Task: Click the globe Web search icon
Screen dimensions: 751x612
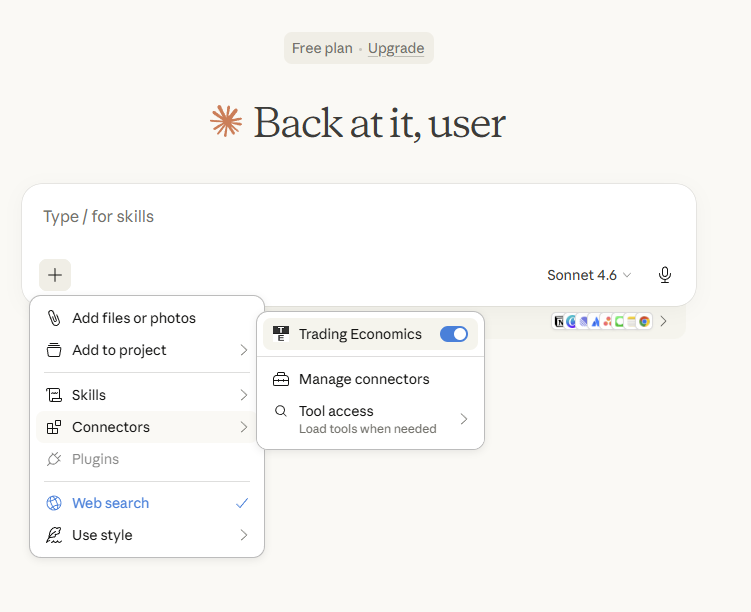Action: pyautogui.click(x=54, y=503)
